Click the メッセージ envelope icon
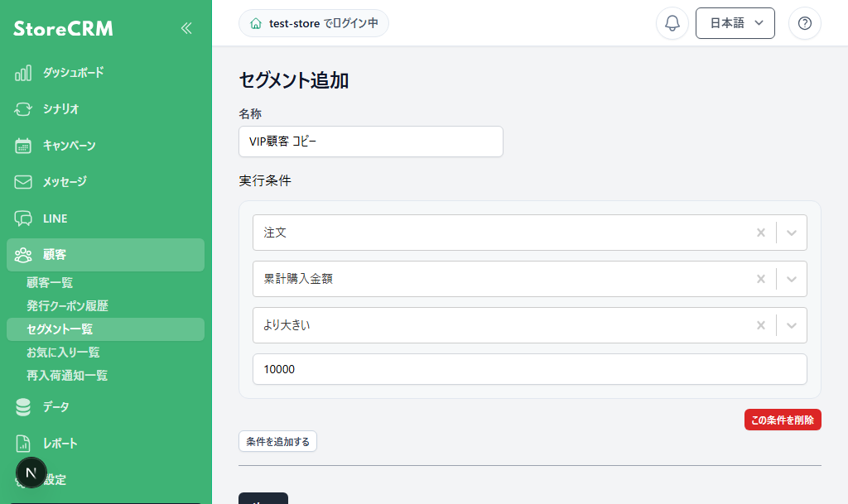 (x=22, y=182)
